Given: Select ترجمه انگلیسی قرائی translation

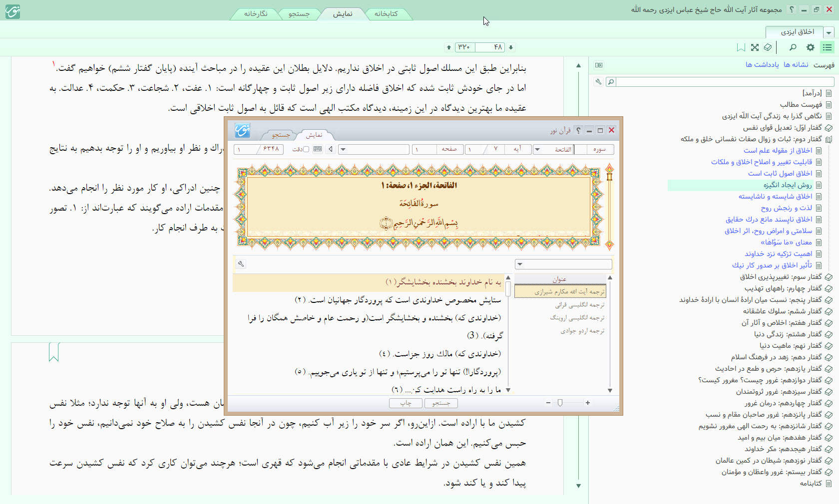Looking at the screenshot, I should tap(579, 305).
